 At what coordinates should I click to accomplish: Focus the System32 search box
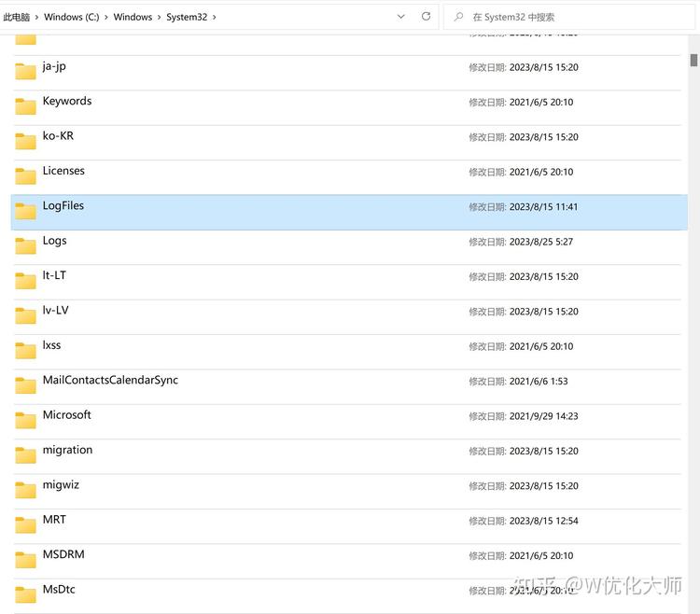[x=569, y=17]
